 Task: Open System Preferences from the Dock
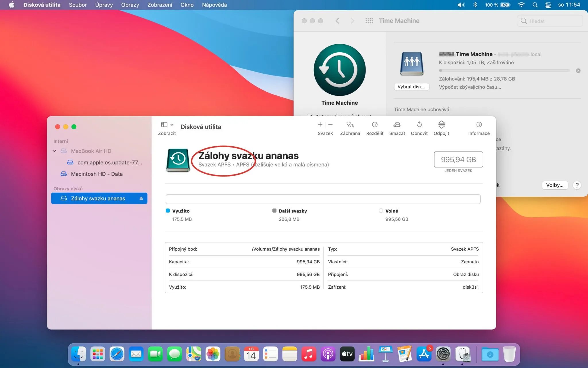(443, 354)
